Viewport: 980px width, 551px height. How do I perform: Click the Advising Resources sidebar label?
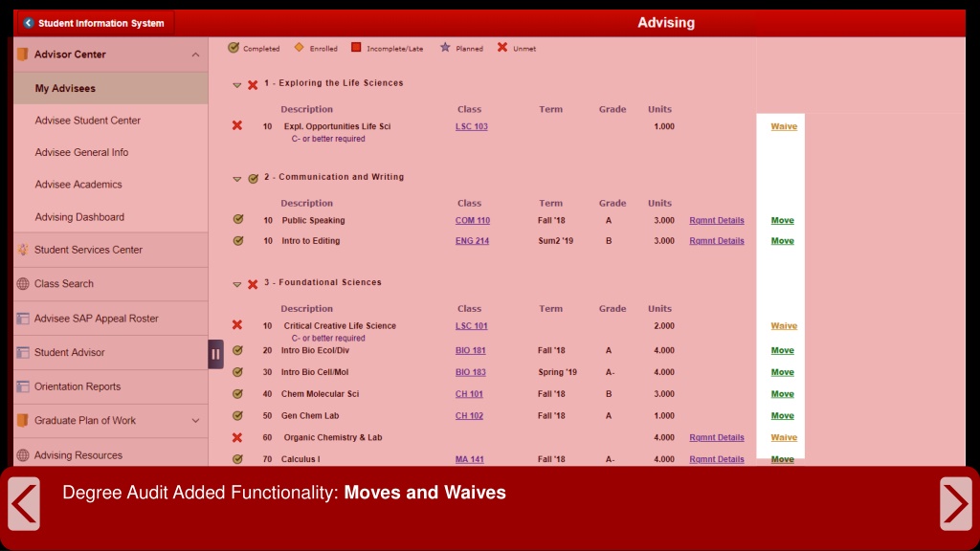click(78, 455)
